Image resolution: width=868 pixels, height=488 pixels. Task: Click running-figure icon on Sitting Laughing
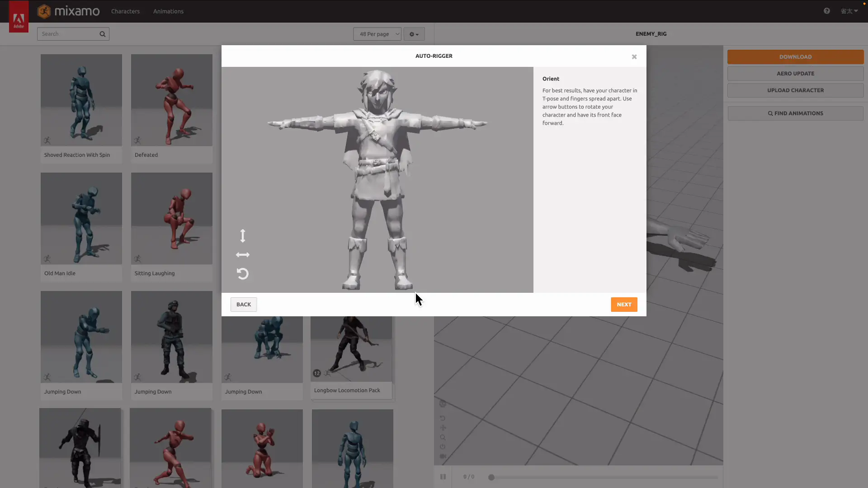(x=137, y=258)
